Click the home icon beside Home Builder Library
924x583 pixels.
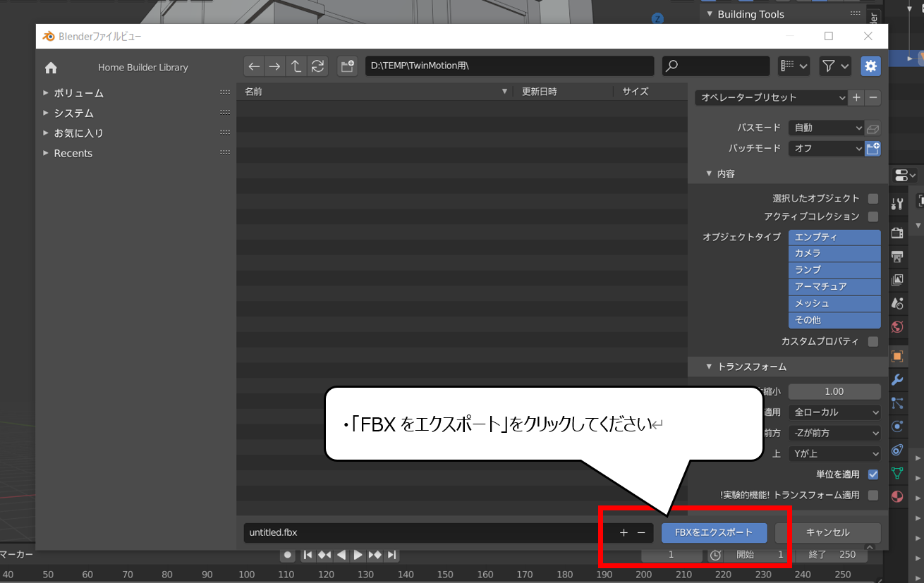click(51, 68)
